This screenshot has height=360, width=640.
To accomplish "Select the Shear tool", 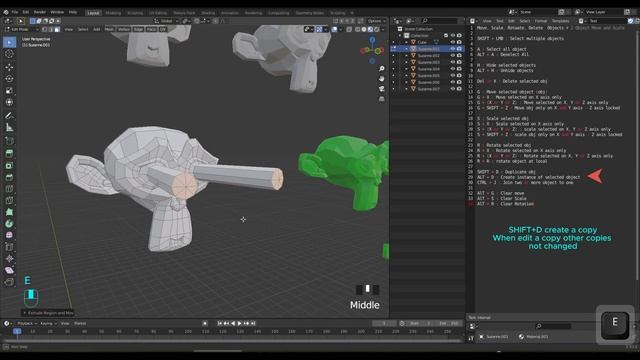I will [x=9, y=270].
